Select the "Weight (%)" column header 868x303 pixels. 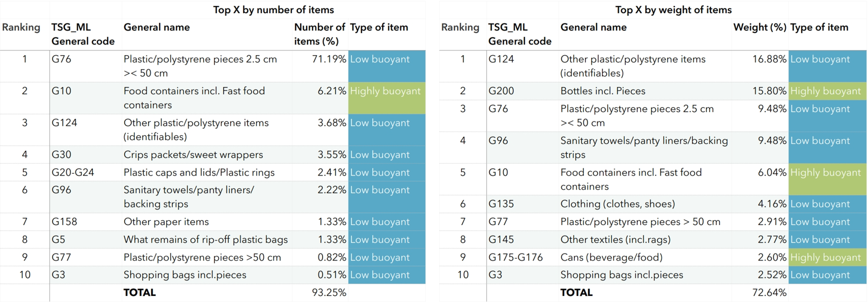tap(760, 27)
